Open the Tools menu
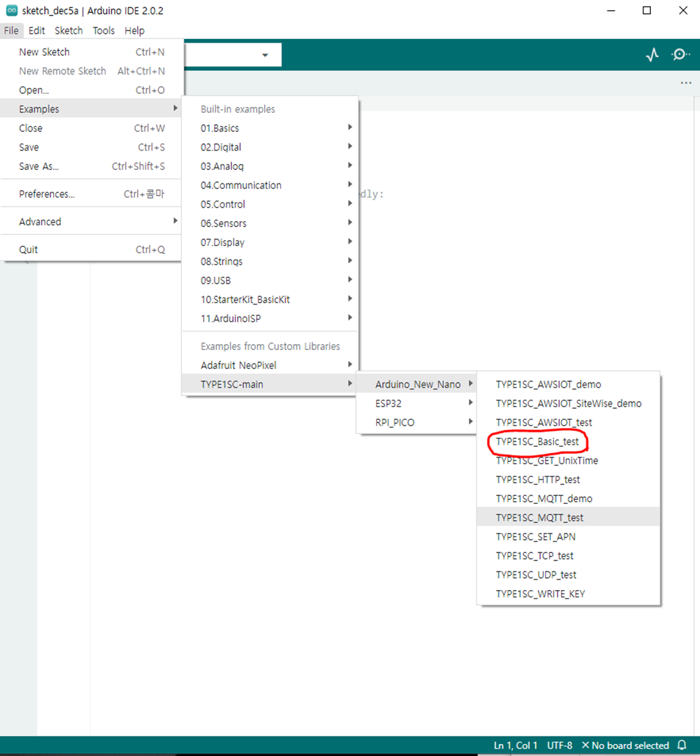700x756 pixels. [x=103, y=30]
